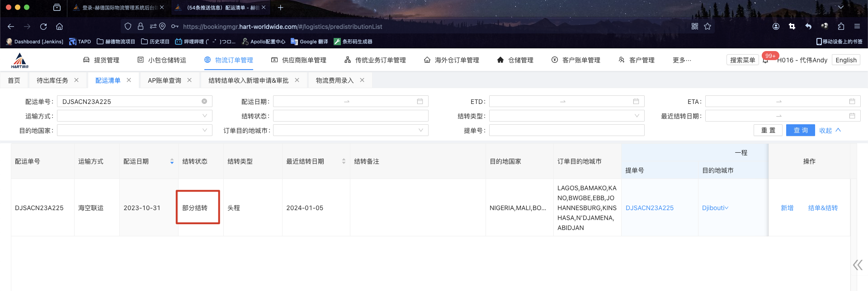Clear the 配运单号 input with X icon
The height and width of the screenshot is (291, 868).
[x=204, y=102]
